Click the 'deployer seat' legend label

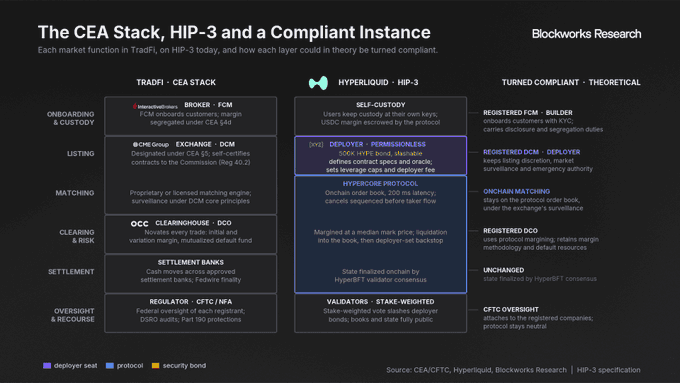[75, 366]
